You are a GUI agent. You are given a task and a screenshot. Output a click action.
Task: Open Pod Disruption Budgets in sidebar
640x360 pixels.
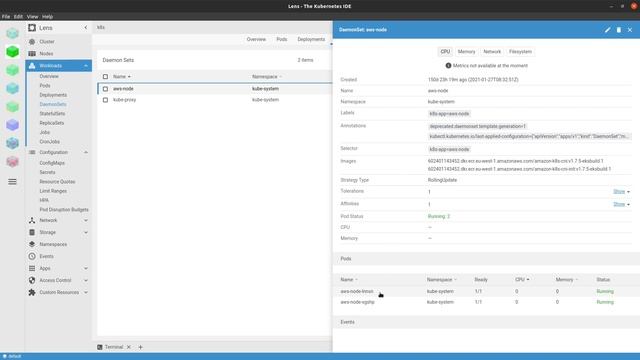[64, 209]
